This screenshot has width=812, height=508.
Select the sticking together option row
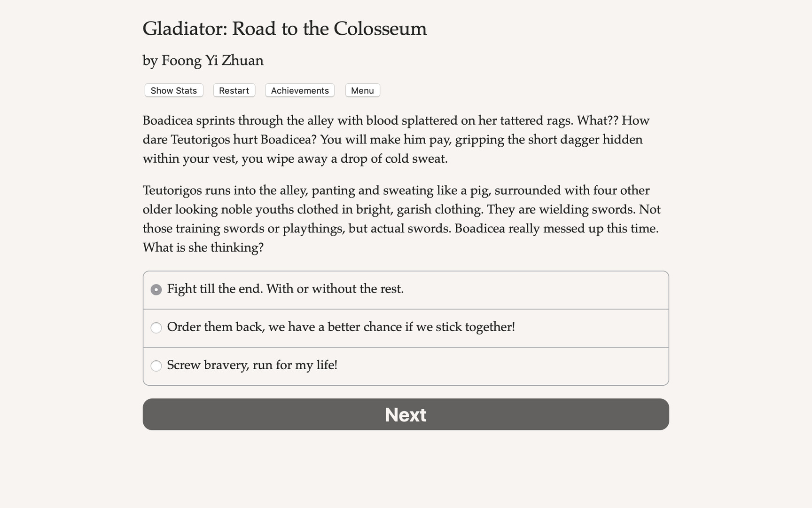point(341,328)
